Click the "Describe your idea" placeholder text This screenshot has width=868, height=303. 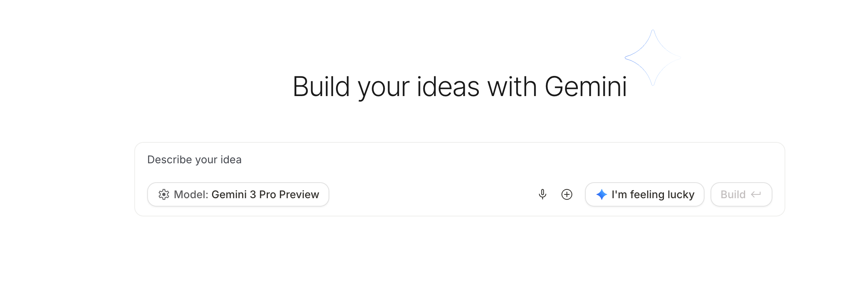(x=194, y=160)
